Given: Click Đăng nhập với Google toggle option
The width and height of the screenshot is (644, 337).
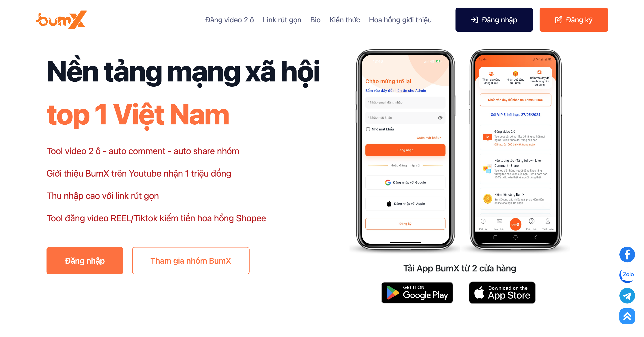Looking at the screenshot, I should tap(405, 182).
